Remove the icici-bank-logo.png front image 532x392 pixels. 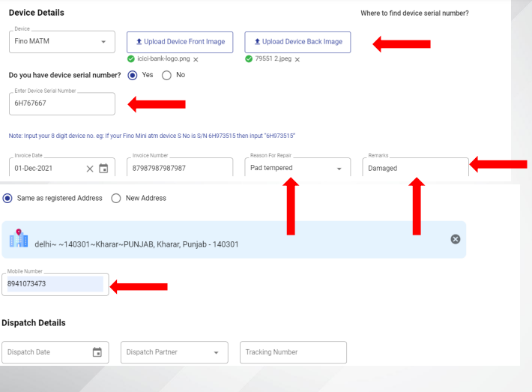coord(196,60)
